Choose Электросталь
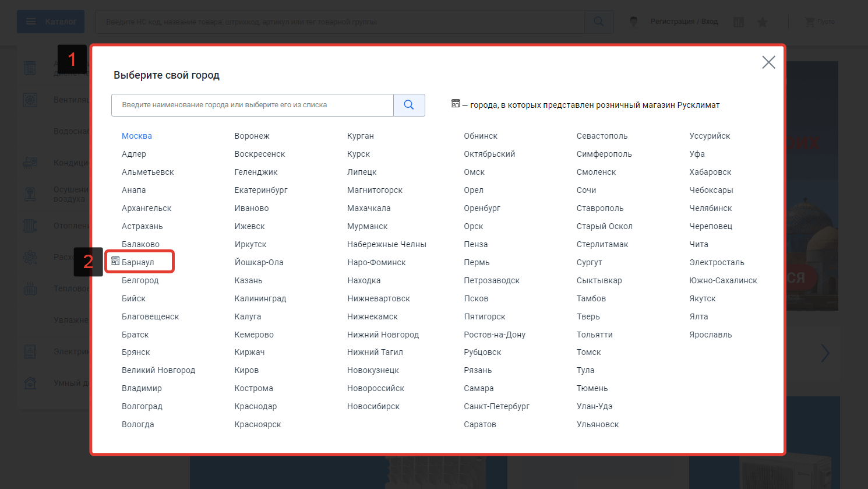This screenshot has height=489, width=868. click(x=717, y=262)
